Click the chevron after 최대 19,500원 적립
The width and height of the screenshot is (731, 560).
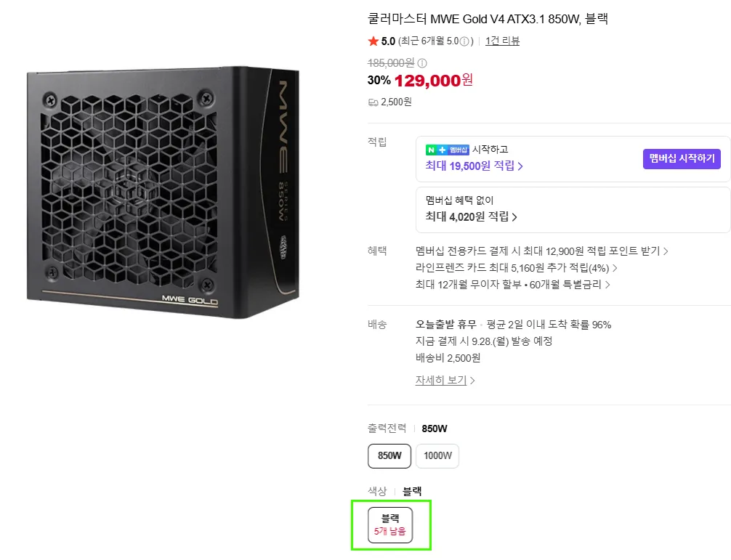[x=520, y=166]
